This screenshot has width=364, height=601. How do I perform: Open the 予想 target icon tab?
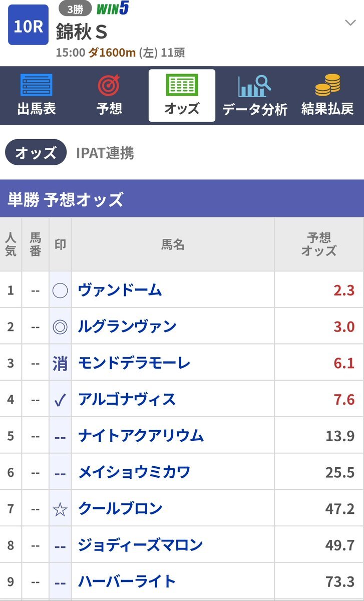[109, 86]
